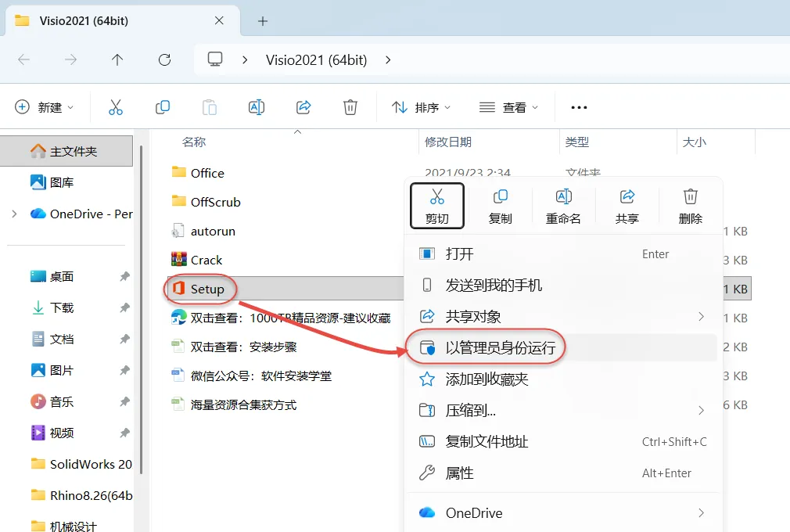Click the chevron before Visio2021 in address bar
790x532 pixels.
pyautogui.click(x=245, y=60)
